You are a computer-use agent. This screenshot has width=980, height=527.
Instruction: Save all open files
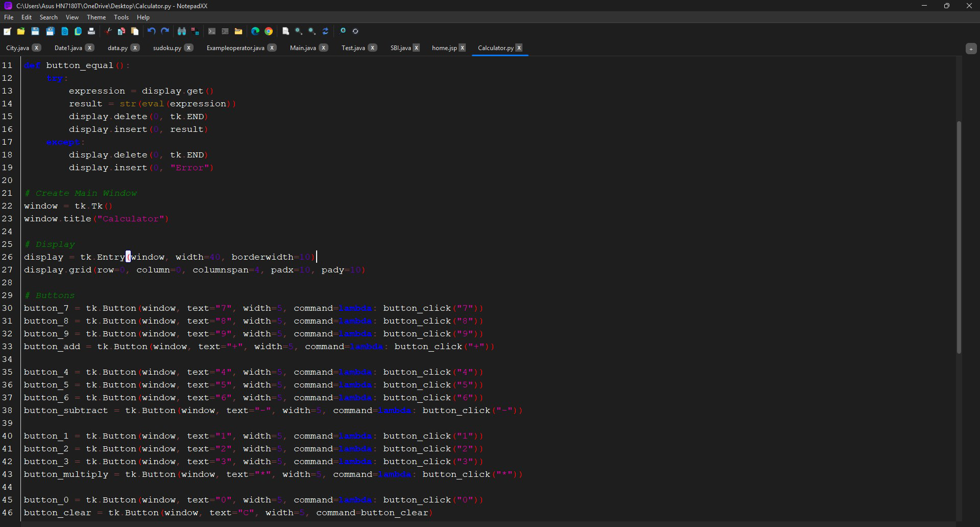[x=50, y=31]
